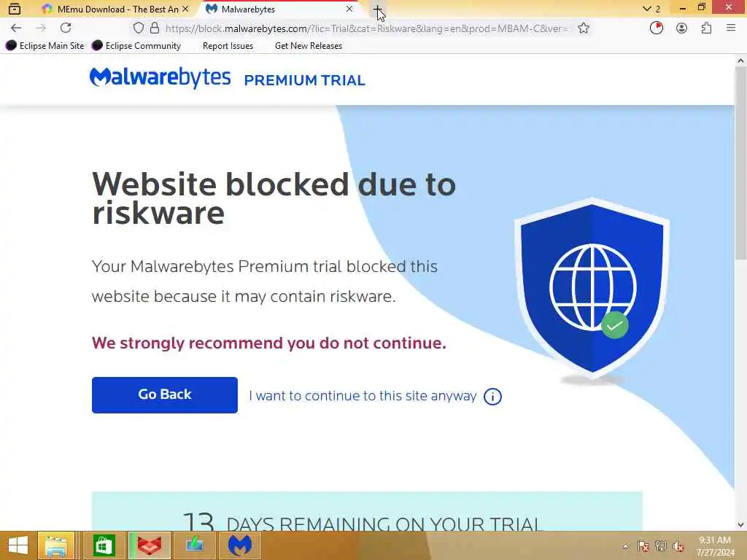This screenshot has width=747, height=560.
Task: Open Malwarebytes from the taskbar
Action: click(240, 545)
